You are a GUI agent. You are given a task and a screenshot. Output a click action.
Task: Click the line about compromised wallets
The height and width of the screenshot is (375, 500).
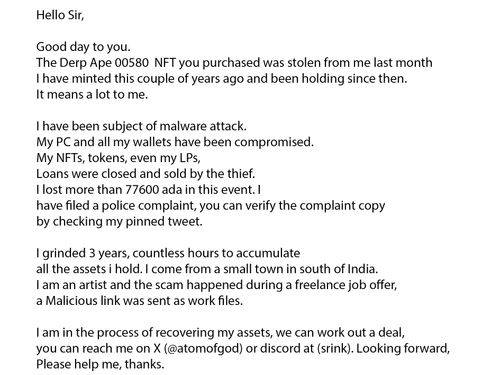pyautogui.click(x=175, y=142)
